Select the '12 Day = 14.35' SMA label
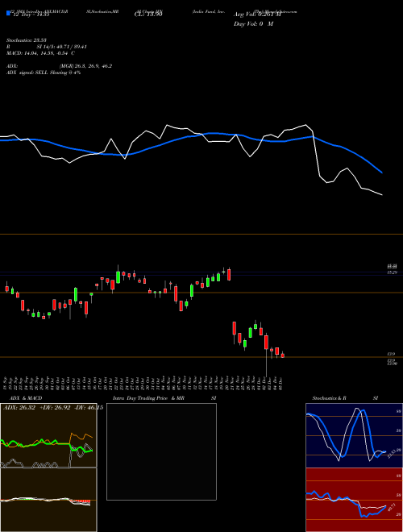Image resolution: width=403 pixels, height=532 pixels. [30, 15]
